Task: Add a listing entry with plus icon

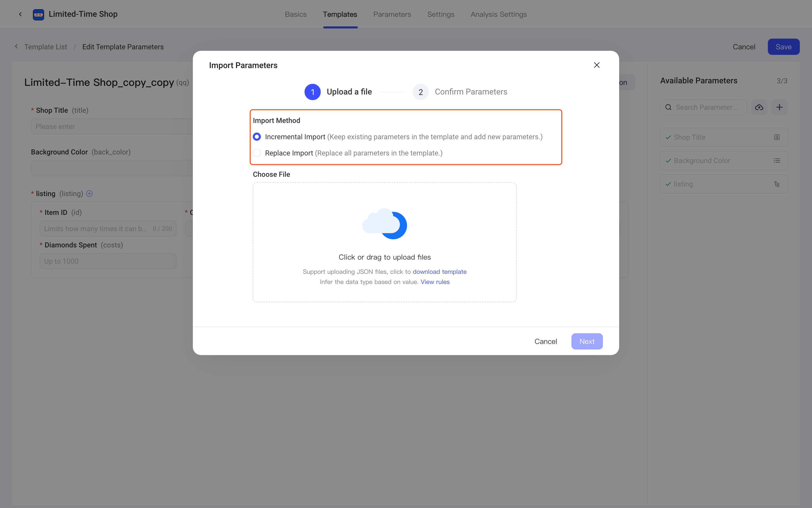Action: point(89,194)
